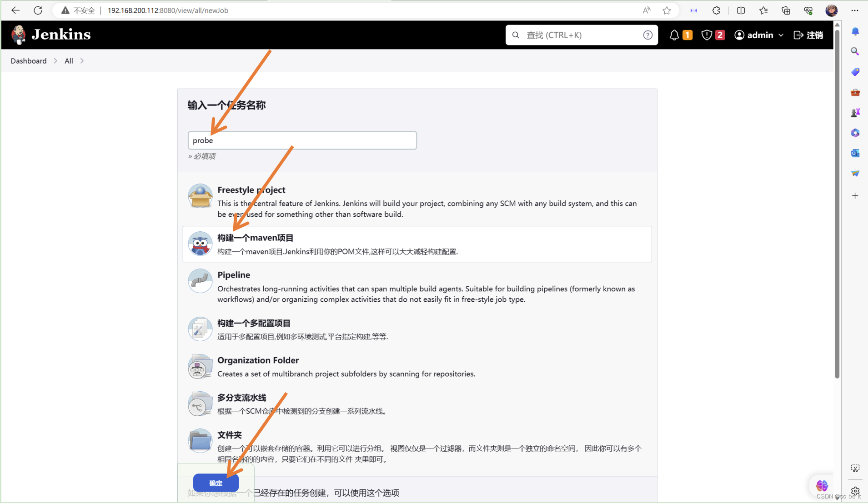
Task: Click colorful brain assistant icon
Action: click(822, 485)
